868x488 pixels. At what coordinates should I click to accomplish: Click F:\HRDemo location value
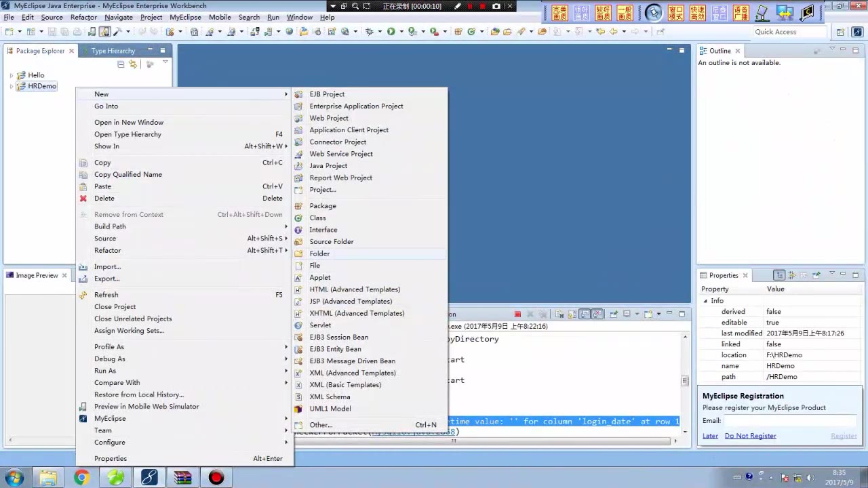coord(784,355)
